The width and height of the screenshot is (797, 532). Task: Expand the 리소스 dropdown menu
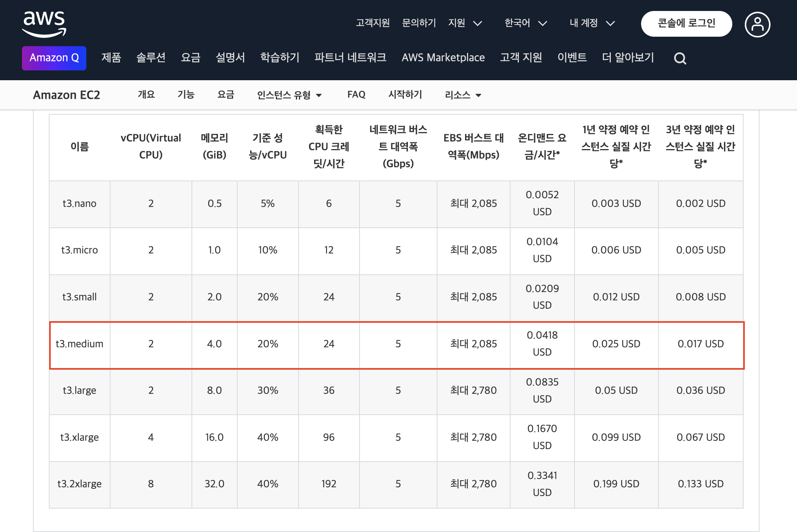click(x=463, y=95)
